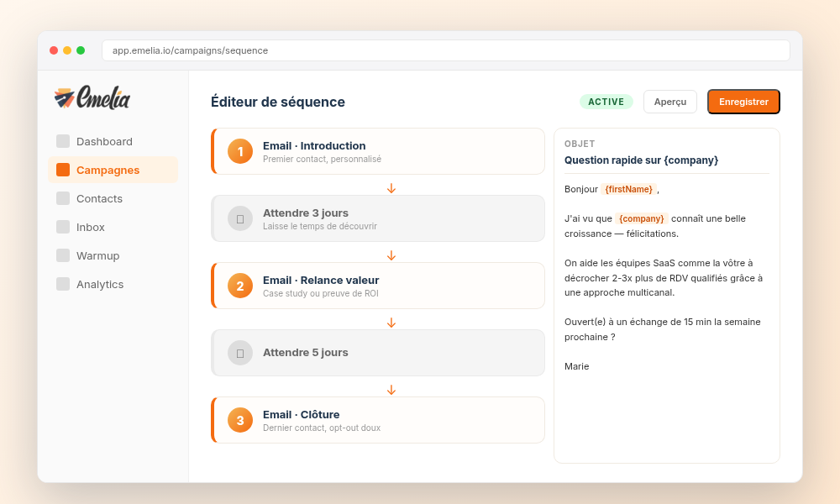
Task: Select the Email · Introduction step card
Action: click(378, 151)
